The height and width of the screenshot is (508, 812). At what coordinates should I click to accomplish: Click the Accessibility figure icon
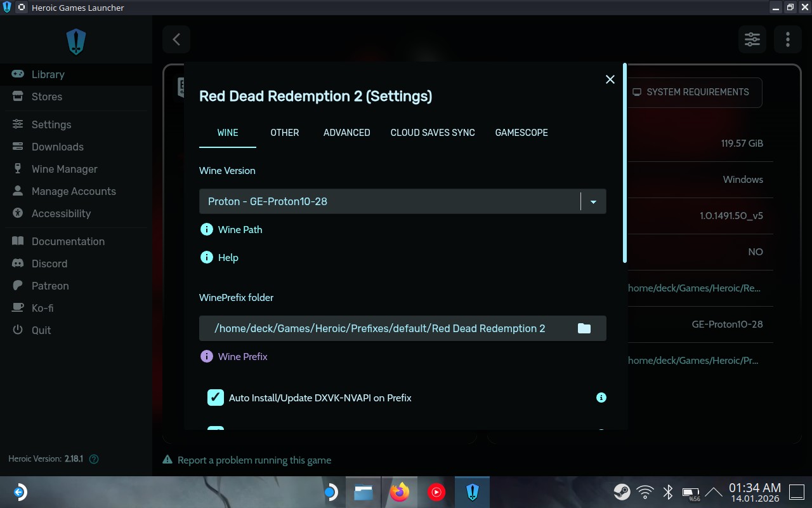tap(18, 213)
